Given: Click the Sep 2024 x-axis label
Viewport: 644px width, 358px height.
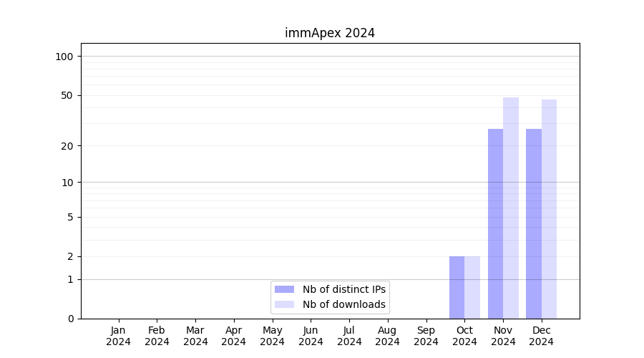Looking at the screenshot, I should [426, 336].
